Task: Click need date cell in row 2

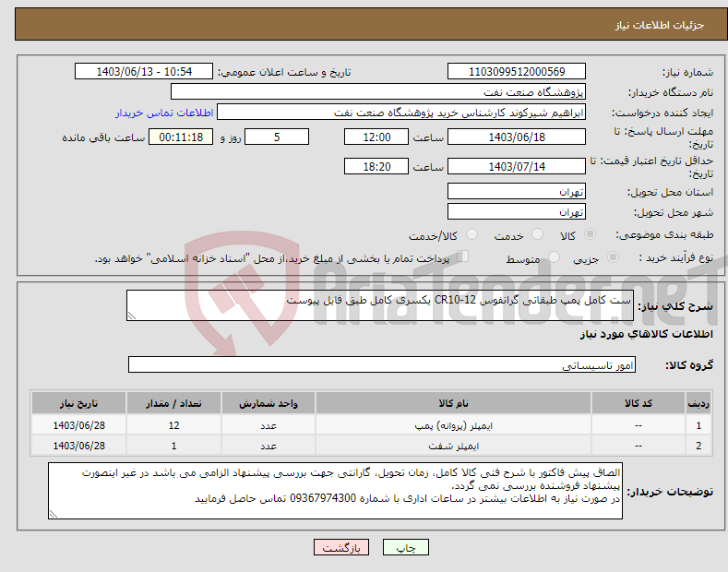Action: point(79,446)
